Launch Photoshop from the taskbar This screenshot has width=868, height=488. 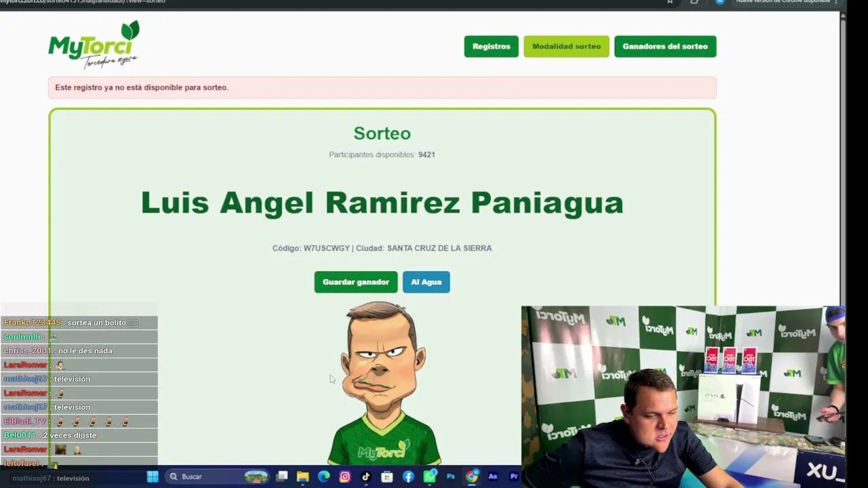point(450,476)
